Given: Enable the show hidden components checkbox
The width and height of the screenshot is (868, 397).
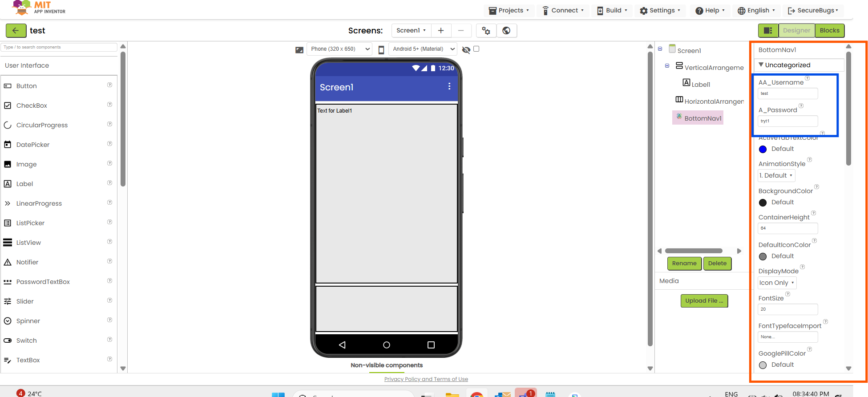Looking at the screenshot, I should (476, 49).
